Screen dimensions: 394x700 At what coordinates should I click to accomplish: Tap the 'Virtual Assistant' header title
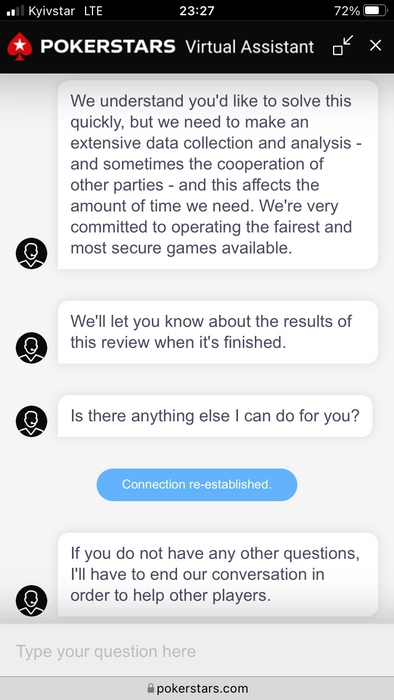coord(250,46)
